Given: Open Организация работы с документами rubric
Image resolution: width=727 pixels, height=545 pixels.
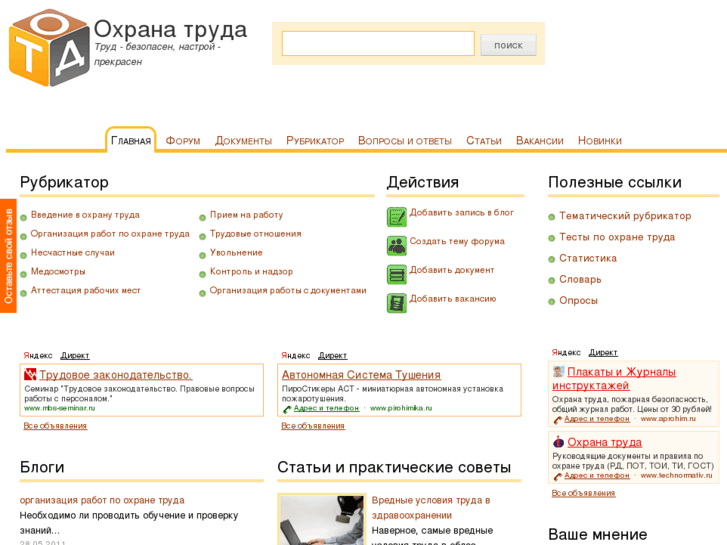Looking at the screenshot, I should [288, 290].
